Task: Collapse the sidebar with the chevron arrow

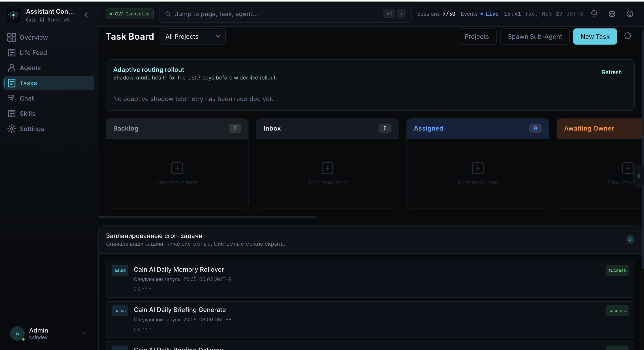Action: point(86,15)
